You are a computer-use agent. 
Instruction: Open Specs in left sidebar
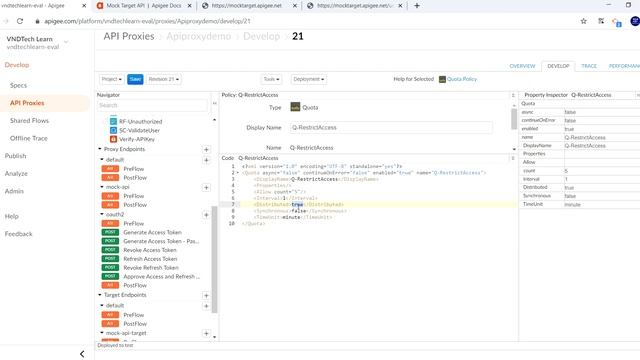(x=18, y=85)
